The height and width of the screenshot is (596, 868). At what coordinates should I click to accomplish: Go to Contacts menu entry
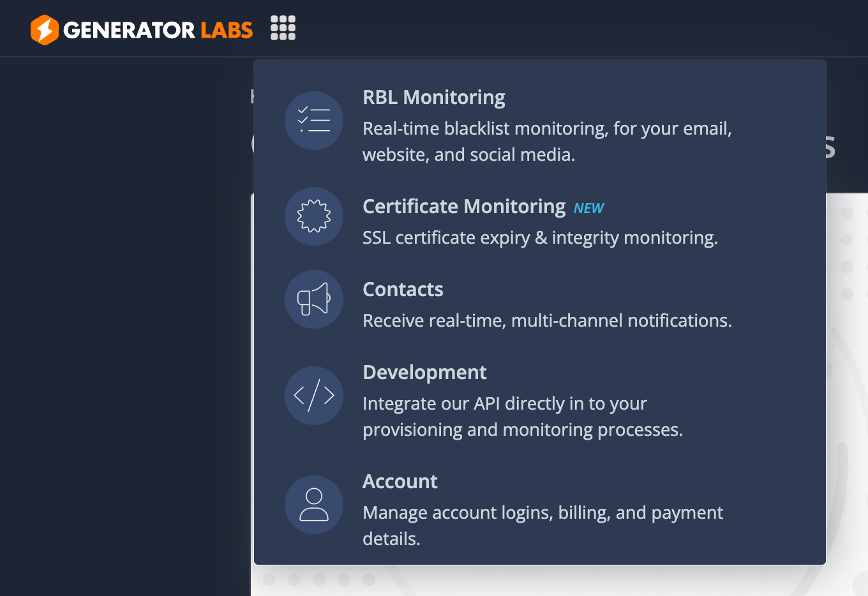coord(403,290)
